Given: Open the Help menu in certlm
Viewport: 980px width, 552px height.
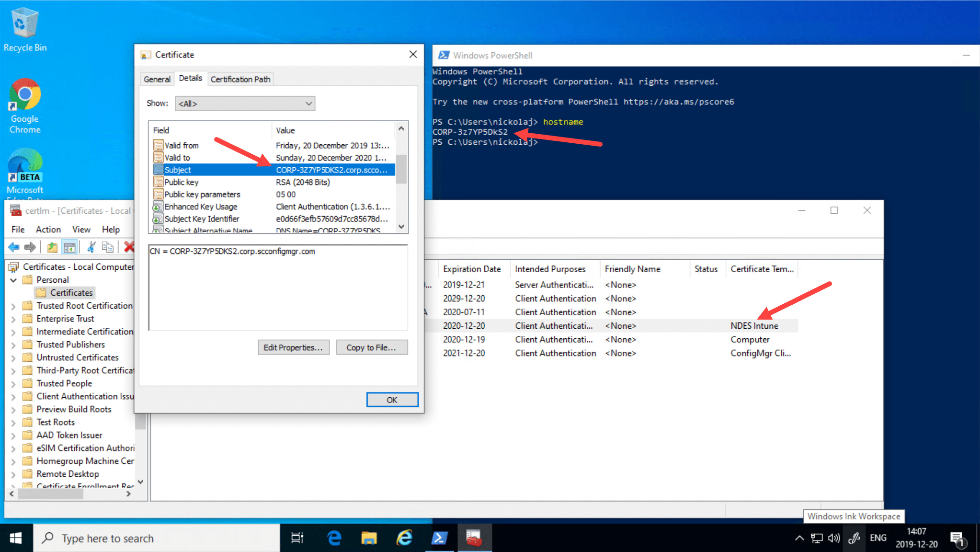Looking at the screenshot, I should [x=111, y=230].
